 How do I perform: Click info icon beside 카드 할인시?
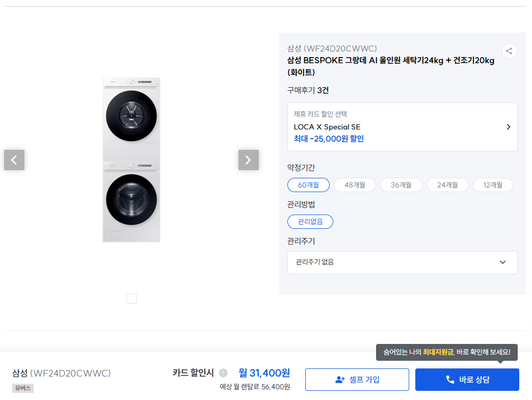[223, 373]
